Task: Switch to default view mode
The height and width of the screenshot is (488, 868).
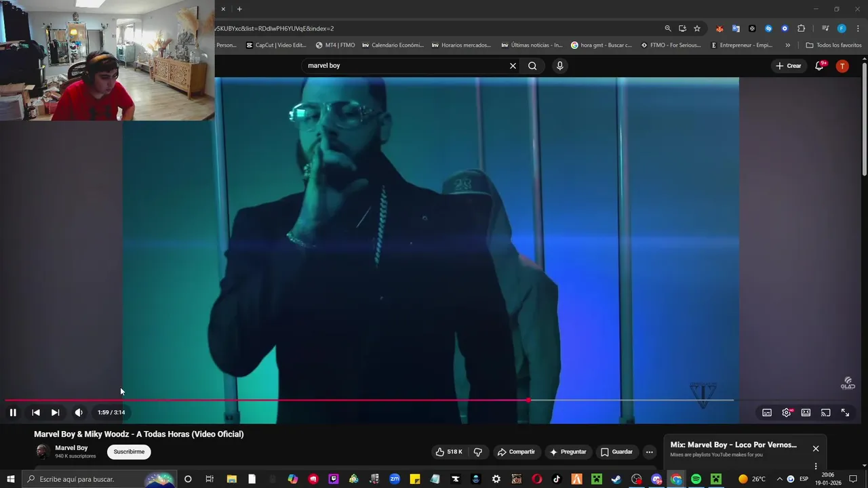Action: (806, 412)
